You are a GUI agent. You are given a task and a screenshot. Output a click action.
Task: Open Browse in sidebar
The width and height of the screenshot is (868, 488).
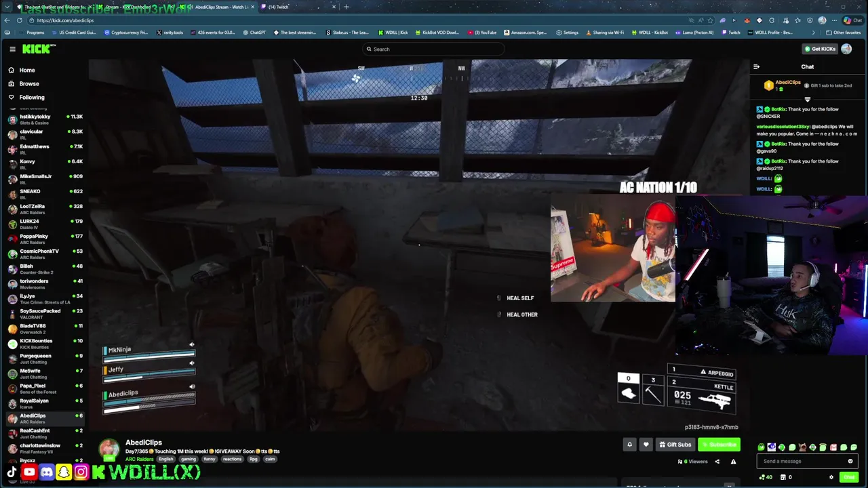click(23, 83)
